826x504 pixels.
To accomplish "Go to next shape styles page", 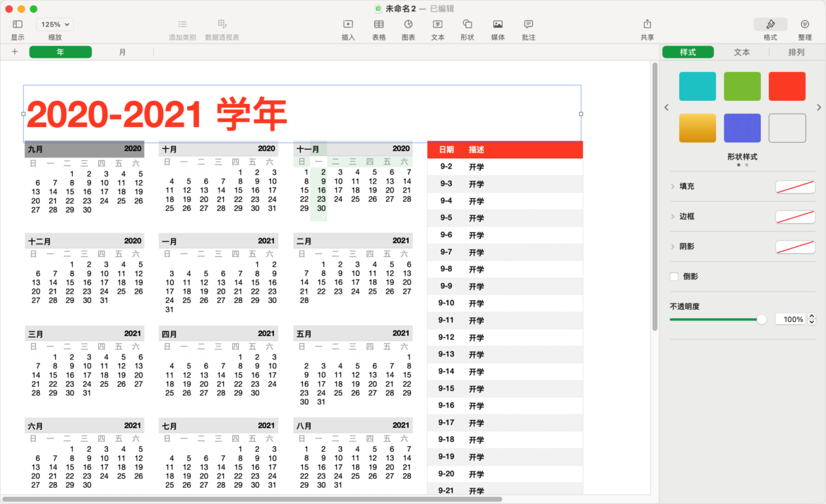I will point(819,107).
